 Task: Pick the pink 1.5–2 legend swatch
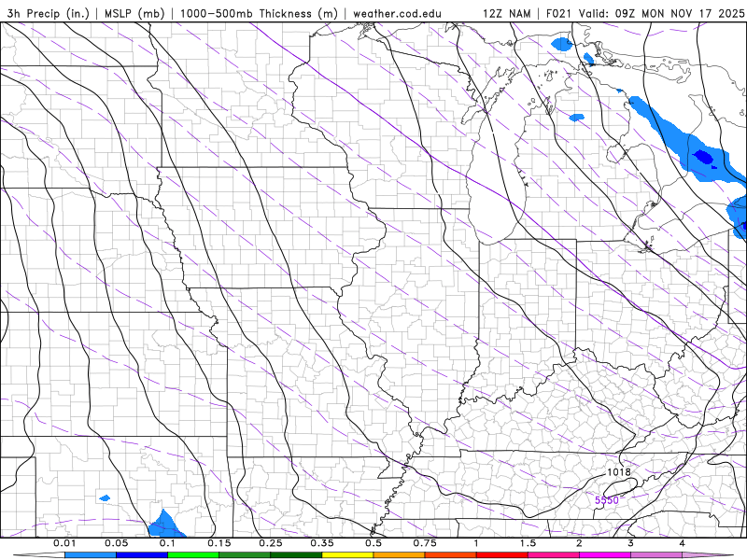[x=554, y=555]
